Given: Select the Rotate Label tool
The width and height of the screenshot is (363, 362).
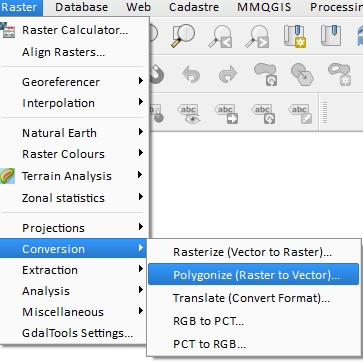Looking at the screenshot, I should tap(263, 114).
